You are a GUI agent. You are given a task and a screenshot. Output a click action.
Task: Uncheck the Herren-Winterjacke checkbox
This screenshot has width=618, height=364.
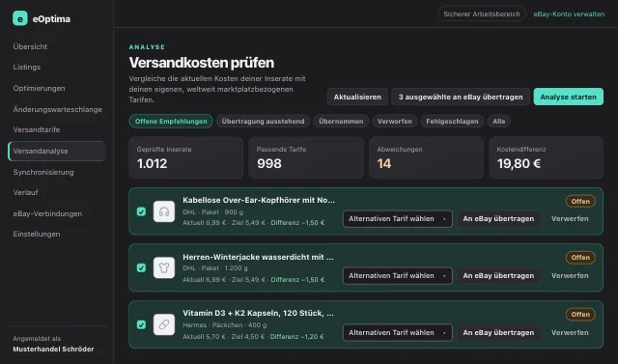tap(141, 267)
